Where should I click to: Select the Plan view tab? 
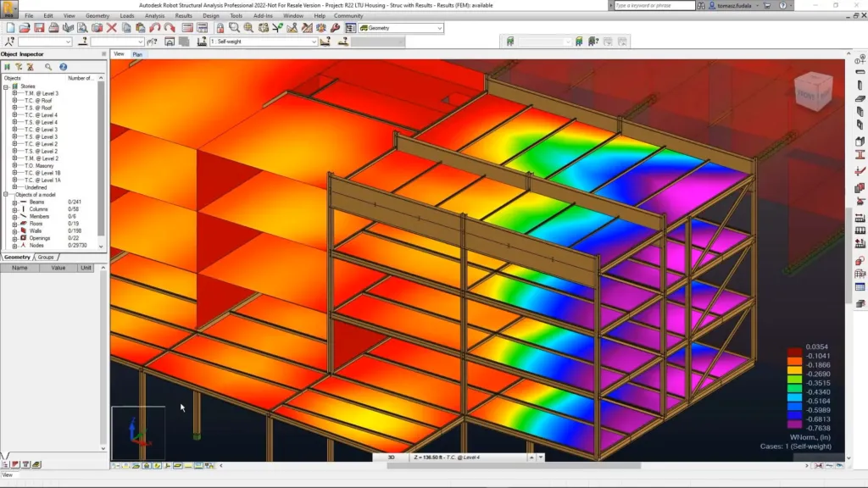tap(137, 54)
